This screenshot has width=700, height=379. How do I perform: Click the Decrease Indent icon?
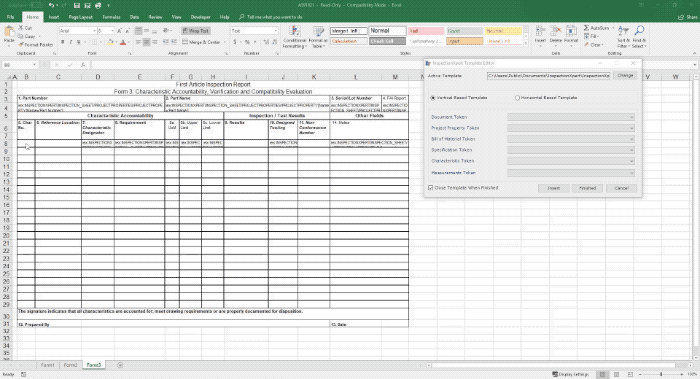166,42
